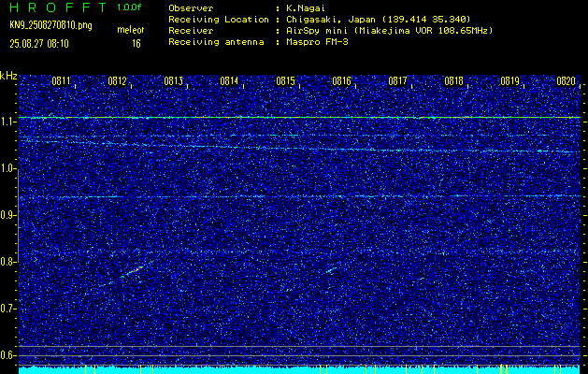Click the 0816 time marker
The width and height of the screenshot is (588, 374).
click(341, 80)
